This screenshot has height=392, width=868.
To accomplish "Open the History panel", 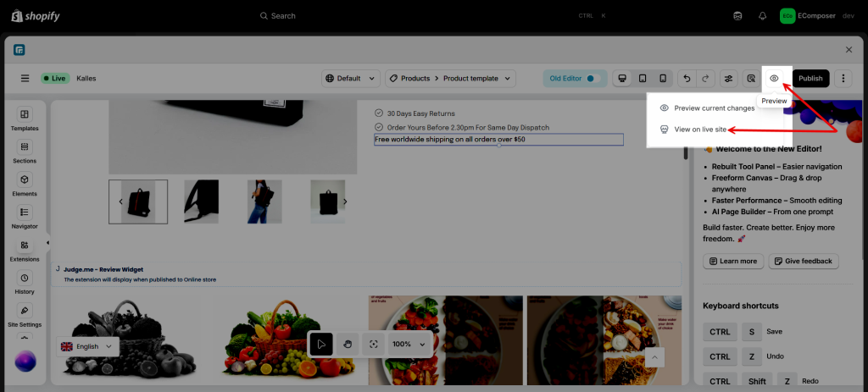I will coord(25,282).
